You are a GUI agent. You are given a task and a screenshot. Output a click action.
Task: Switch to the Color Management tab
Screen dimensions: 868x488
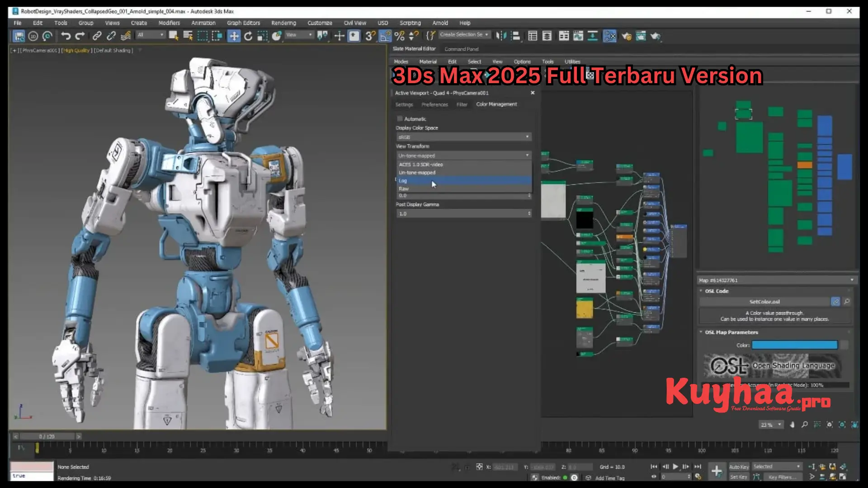coord(496,104)
